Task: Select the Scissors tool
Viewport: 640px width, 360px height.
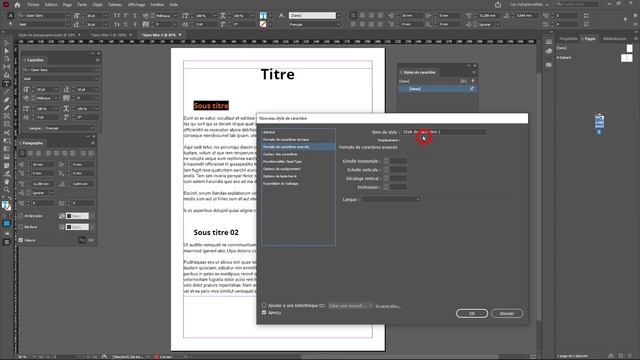Action: coord(7,133)
